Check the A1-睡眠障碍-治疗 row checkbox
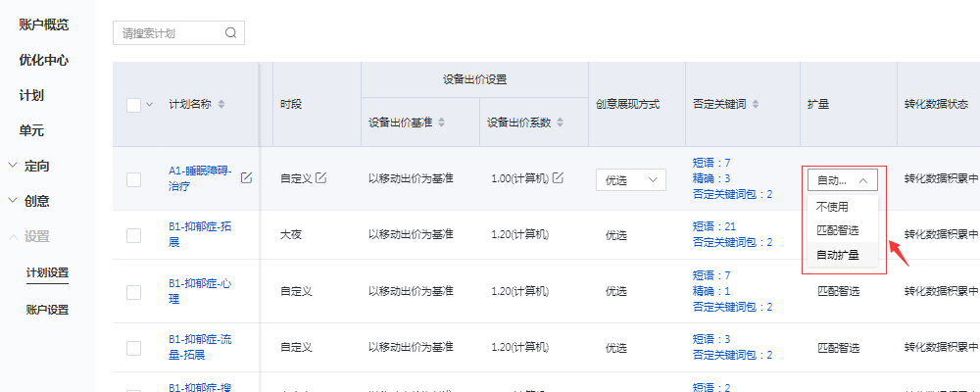 point(134,179)
